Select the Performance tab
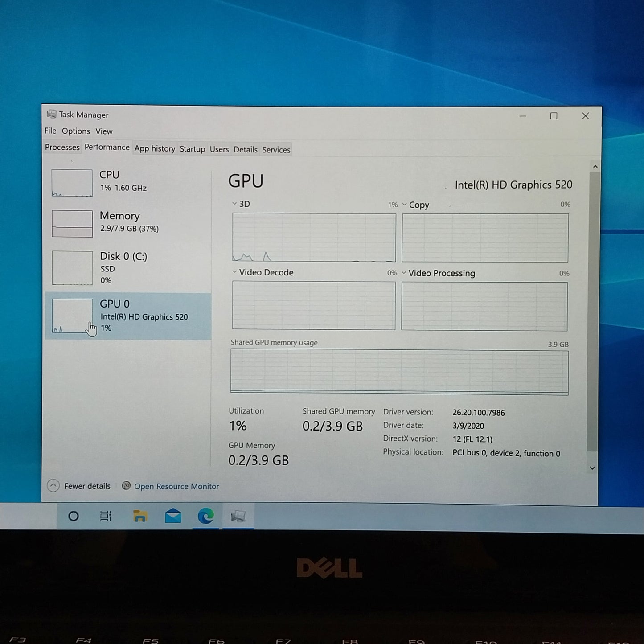Viewport: 644px width, 644px height. tap(107, 147)
